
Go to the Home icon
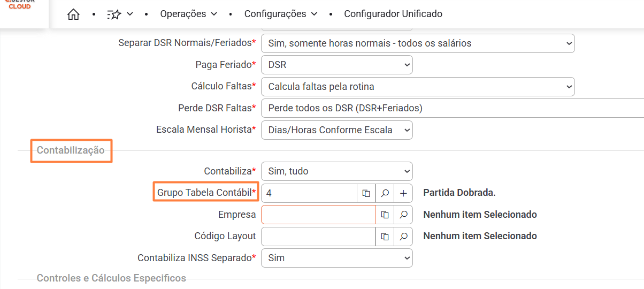tap(73, 14)
